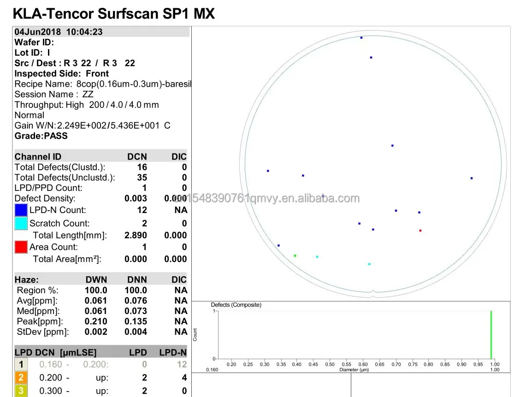Viewport: 532px width, 397px height.
Task: Click the LPD-N column header
Action: (x=173, y=353)
